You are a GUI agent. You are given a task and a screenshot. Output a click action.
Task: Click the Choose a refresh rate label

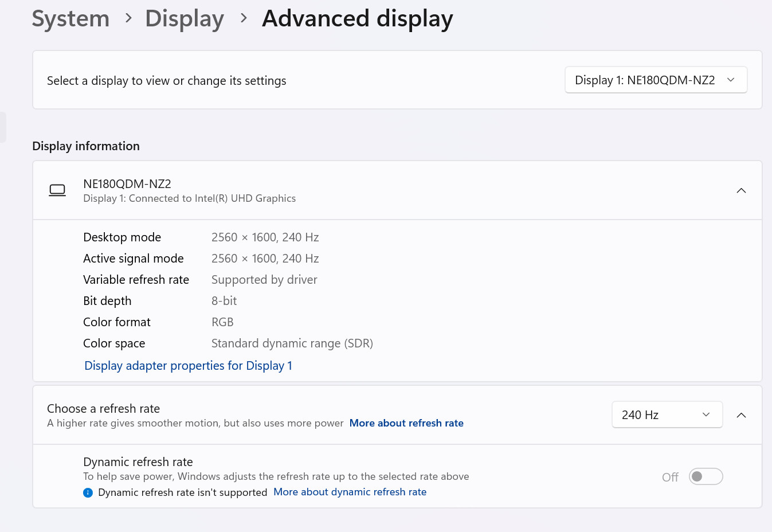point(103,409)
